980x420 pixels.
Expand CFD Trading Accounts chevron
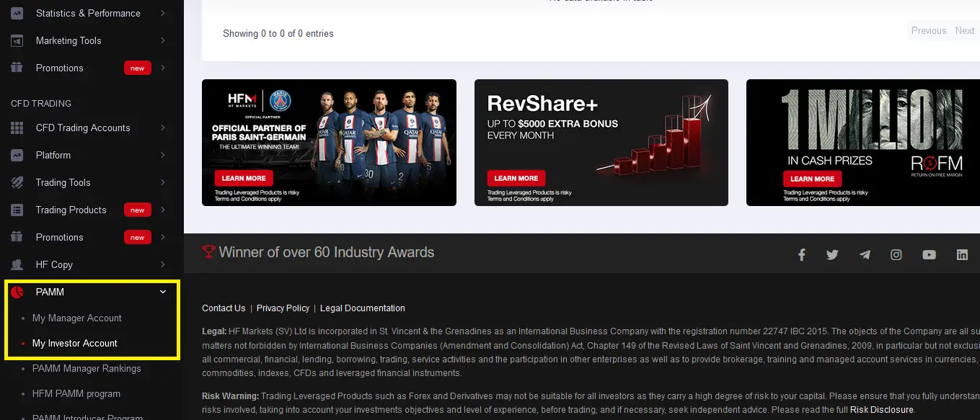(163, 128)
